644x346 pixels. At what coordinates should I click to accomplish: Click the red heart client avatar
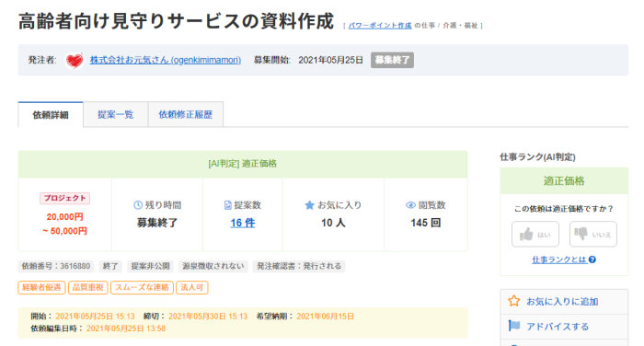click(75, 61)
